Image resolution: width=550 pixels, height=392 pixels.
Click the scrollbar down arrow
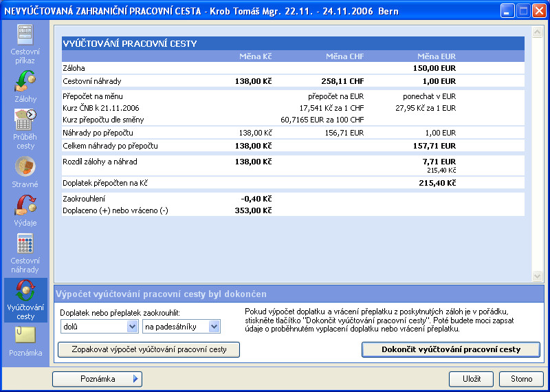tap(537, 276)
